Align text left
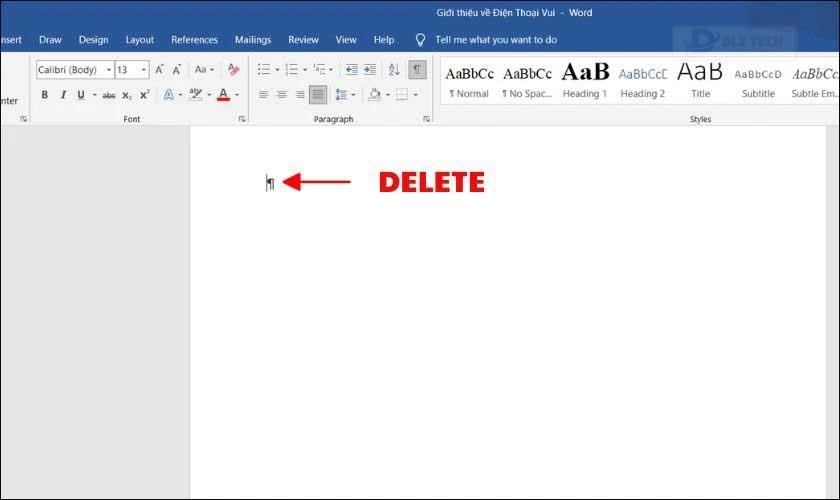This screenshot has height=500, width=840. coord(263,95)
